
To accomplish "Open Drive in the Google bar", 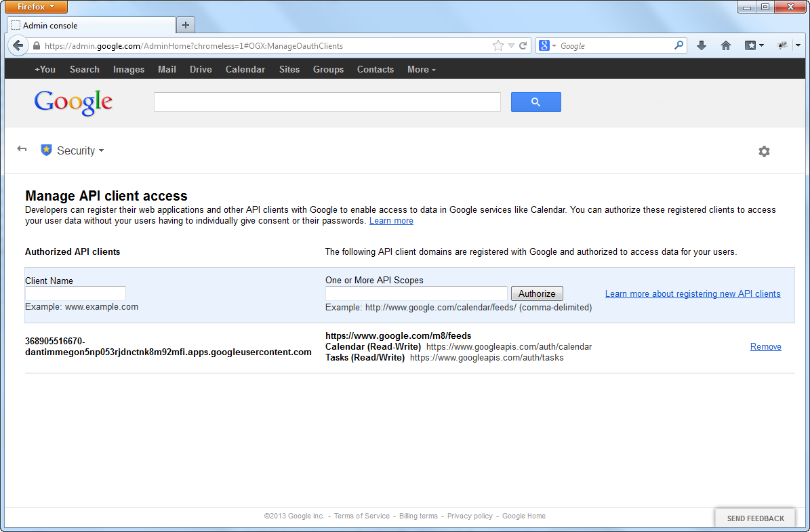I will pos(201,69).
